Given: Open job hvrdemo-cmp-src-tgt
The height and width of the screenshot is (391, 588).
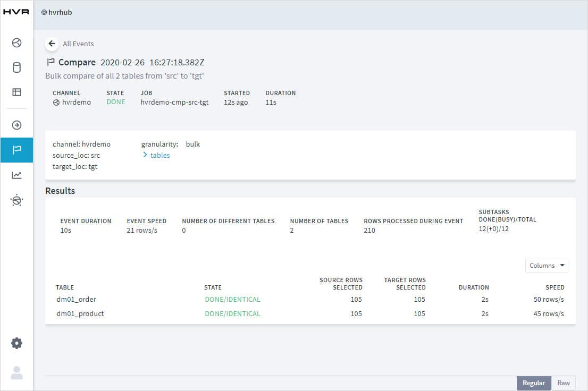Looking at the screenshot, I should click(x=174, y=103).
